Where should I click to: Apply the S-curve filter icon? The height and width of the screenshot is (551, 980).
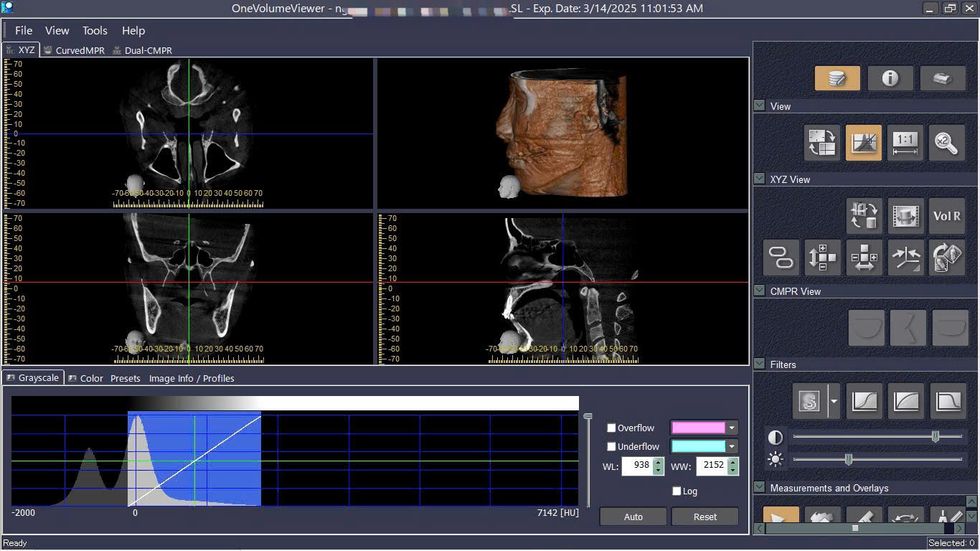pyautogui.click(x=864, y=402)
